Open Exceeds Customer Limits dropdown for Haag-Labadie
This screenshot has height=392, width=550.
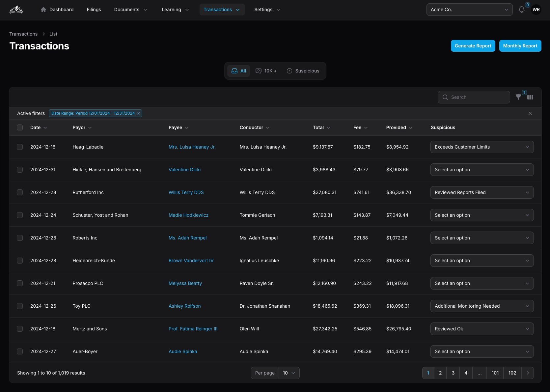click(x=482, y=147)
